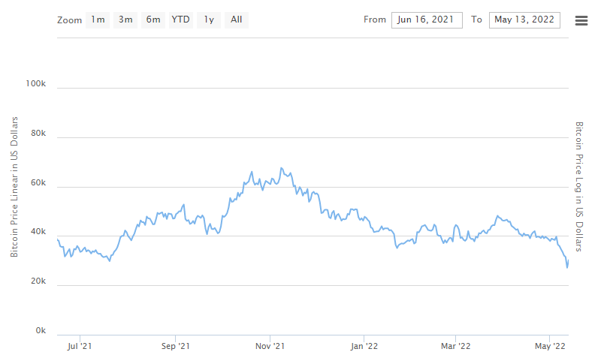
Task: Edit the From date Jun 16, 2021
Action: 427,20
